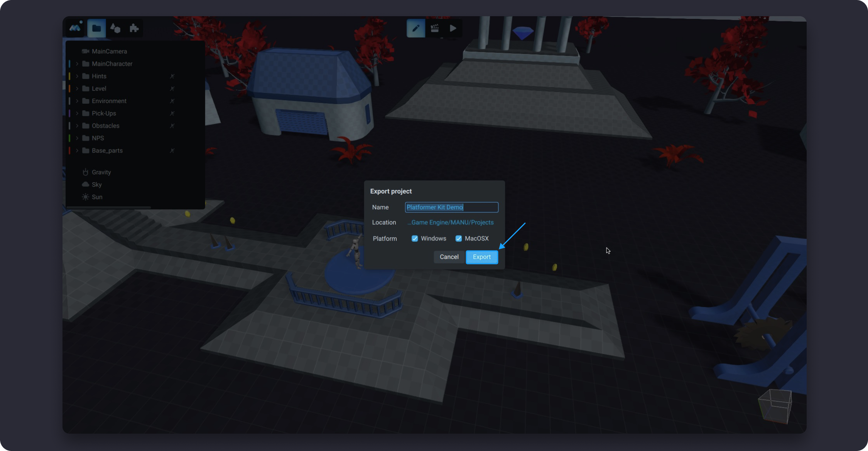Toggle the pin icon on Environment row
The height and width of the screenshot is (451, 868).
(172, 101)
